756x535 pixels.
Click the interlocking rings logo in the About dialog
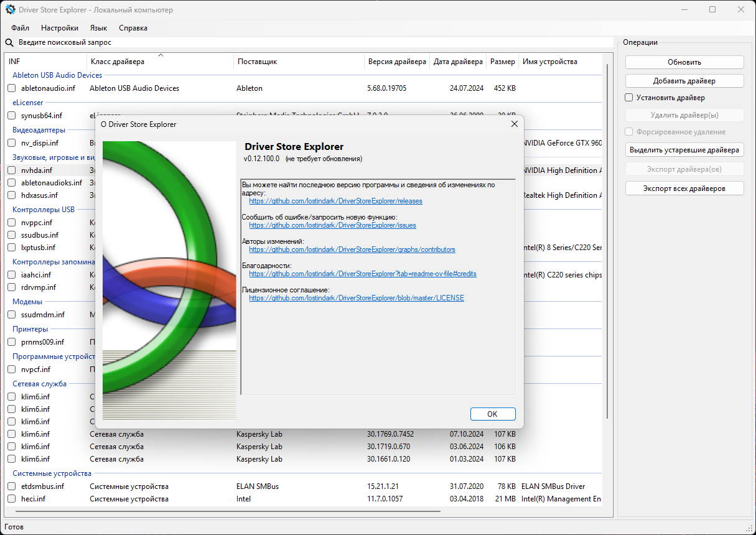[x=169, y=280]
